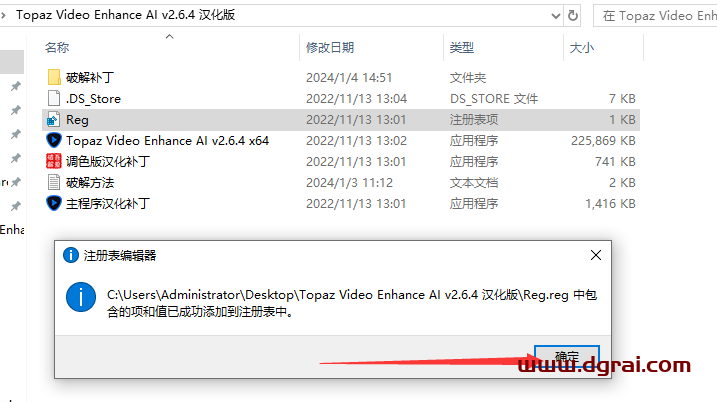Screen dimensions: 717x402
Task: Select the file name 调色版汉化补丁
Action: tap(108, 161)
